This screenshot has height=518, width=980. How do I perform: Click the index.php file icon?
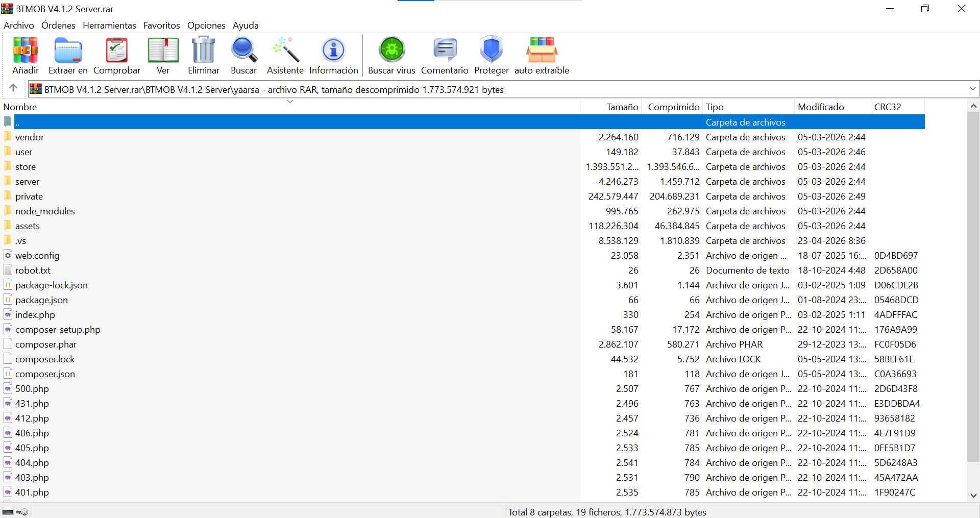(x=8, y=314)
